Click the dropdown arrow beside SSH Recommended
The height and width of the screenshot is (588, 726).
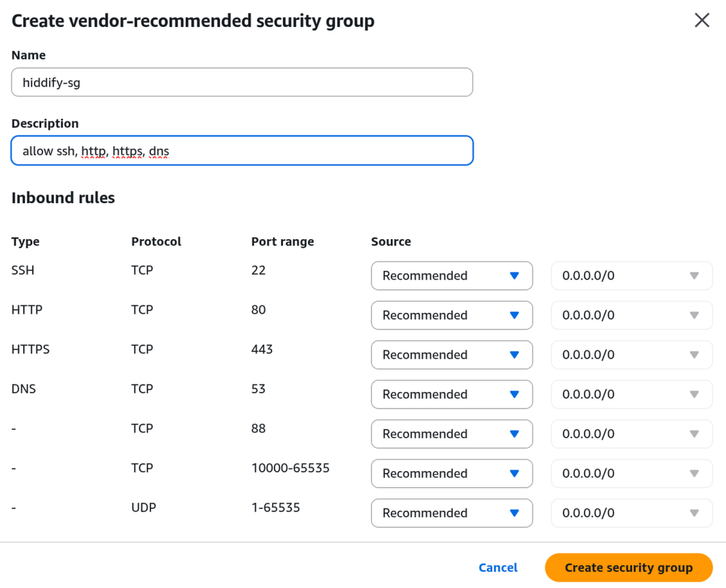(x=514, y=276)
